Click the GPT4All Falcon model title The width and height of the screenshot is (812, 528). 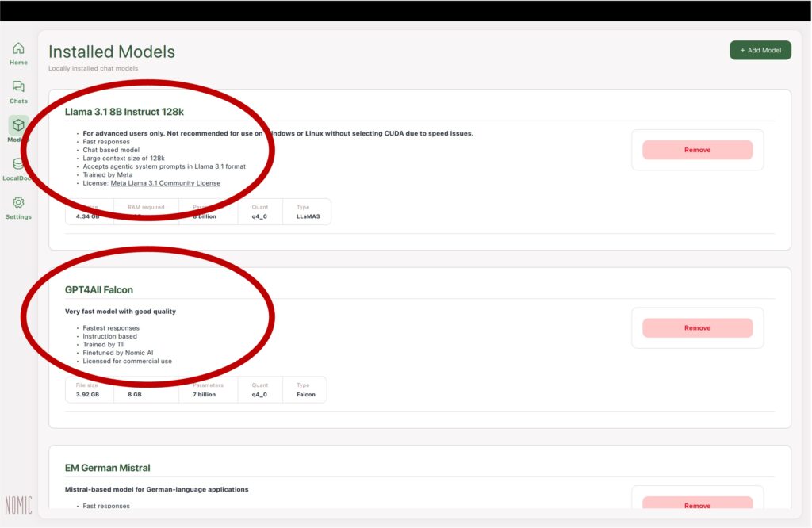pyautogui.click(x=99, y=290)
